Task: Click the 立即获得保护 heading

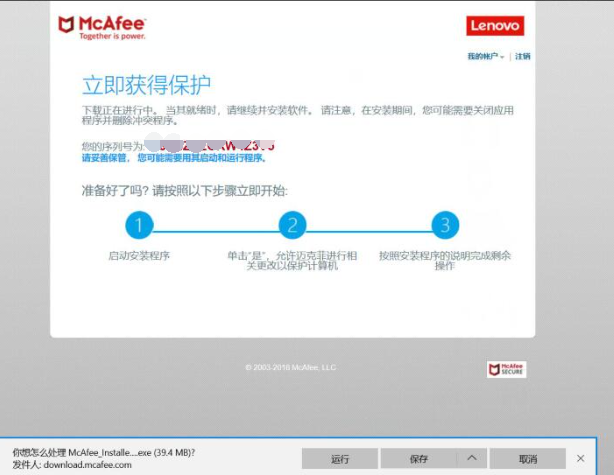Action: click(146, 85)
